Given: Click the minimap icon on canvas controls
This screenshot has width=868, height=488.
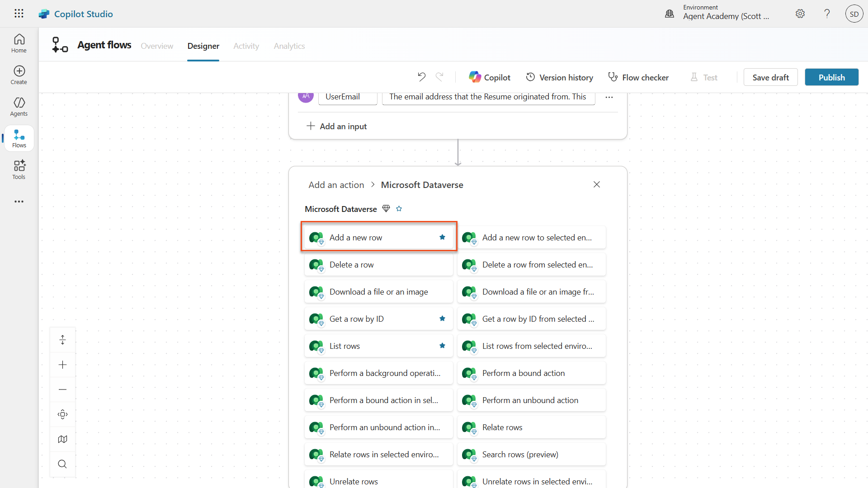Looking at the screenshot, I should tap(62, 439).
